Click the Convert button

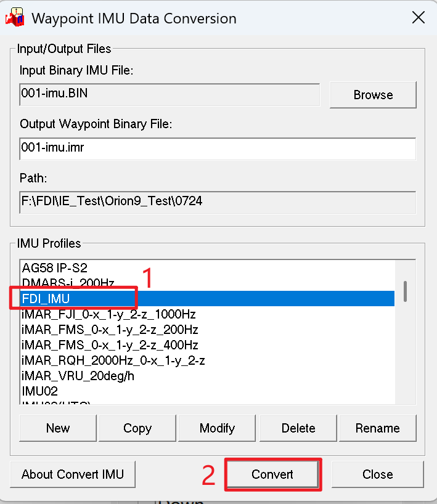pos(272,474)
